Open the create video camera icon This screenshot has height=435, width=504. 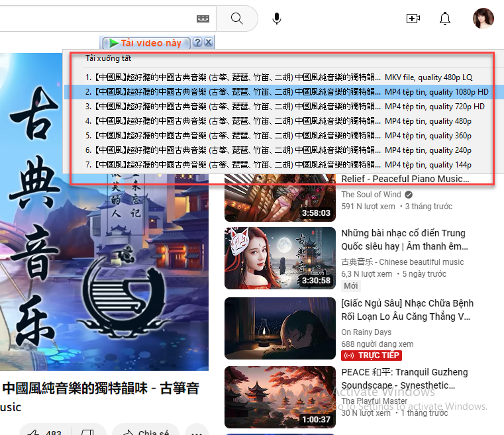(413, 19)
